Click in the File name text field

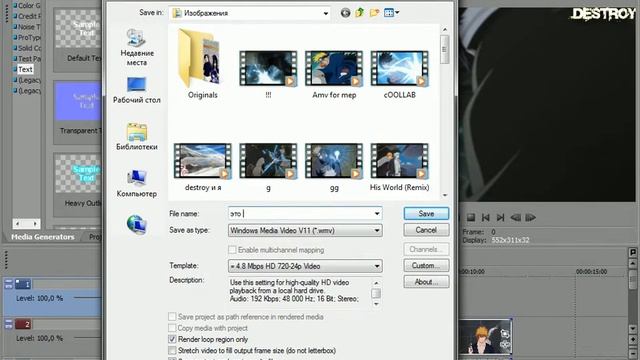point(300,213)
